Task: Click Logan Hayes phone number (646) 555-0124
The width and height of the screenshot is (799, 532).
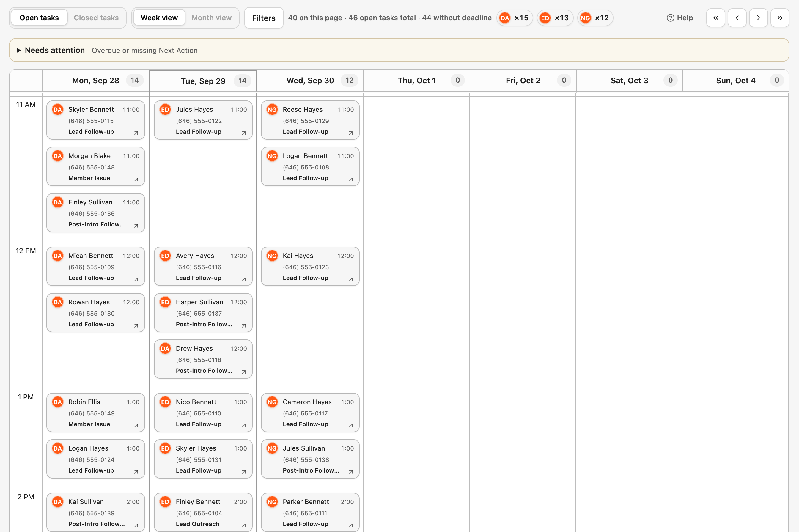Action: [91, 460]
